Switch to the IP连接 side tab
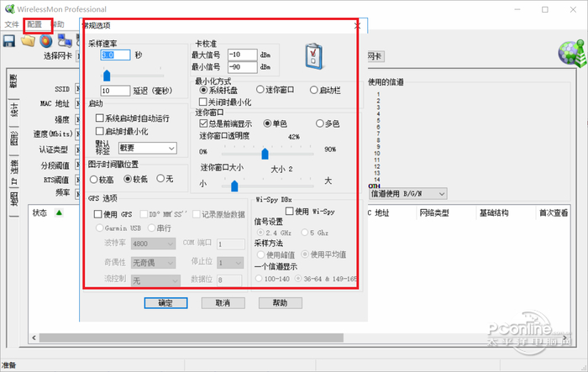588x372 pixels. coord(13,172)
